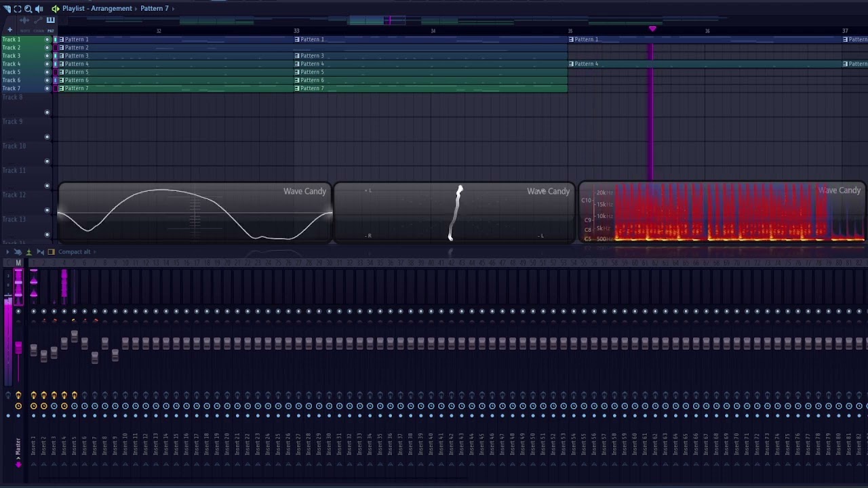Toggle mute for empty Track 9

pos(47,137)
